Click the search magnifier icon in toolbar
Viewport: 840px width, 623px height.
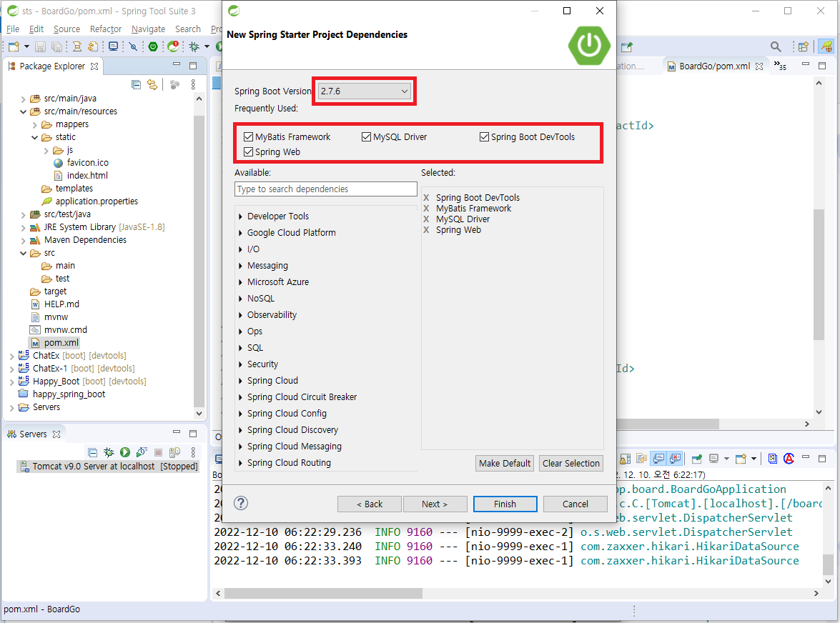coord(775,46)
